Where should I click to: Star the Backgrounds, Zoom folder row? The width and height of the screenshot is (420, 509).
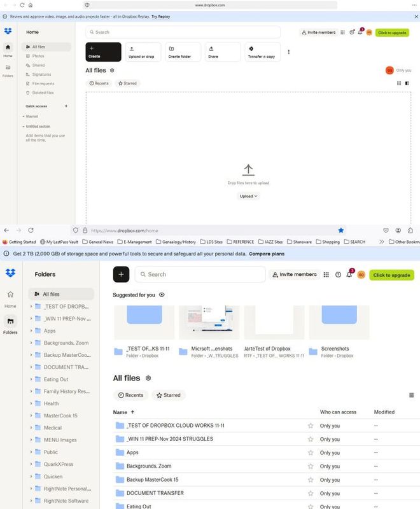(x=311, y=466)
